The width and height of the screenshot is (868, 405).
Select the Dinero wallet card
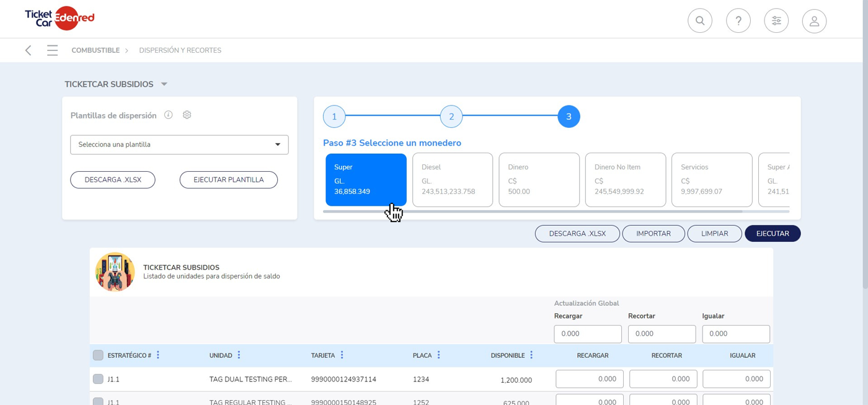tap(539, 180)
